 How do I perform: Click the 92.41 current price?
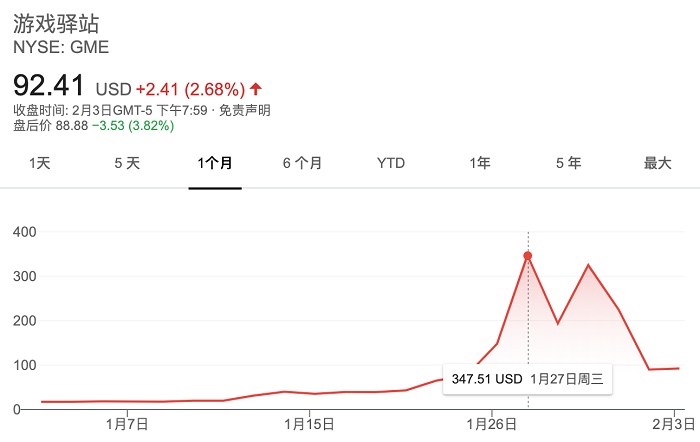pyautogui.click(x=50, y=85)
